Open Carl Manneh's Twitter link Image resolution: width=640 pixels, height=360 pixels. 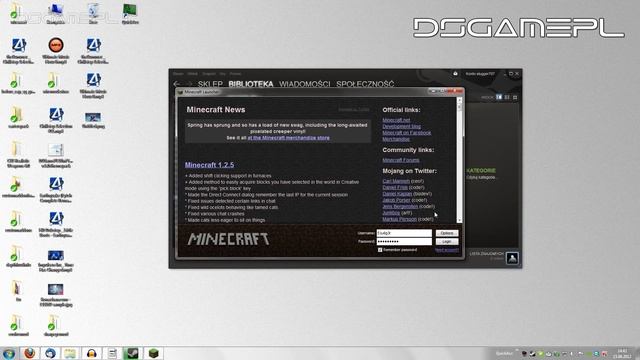pyautogui.click(x=396, y=181)
